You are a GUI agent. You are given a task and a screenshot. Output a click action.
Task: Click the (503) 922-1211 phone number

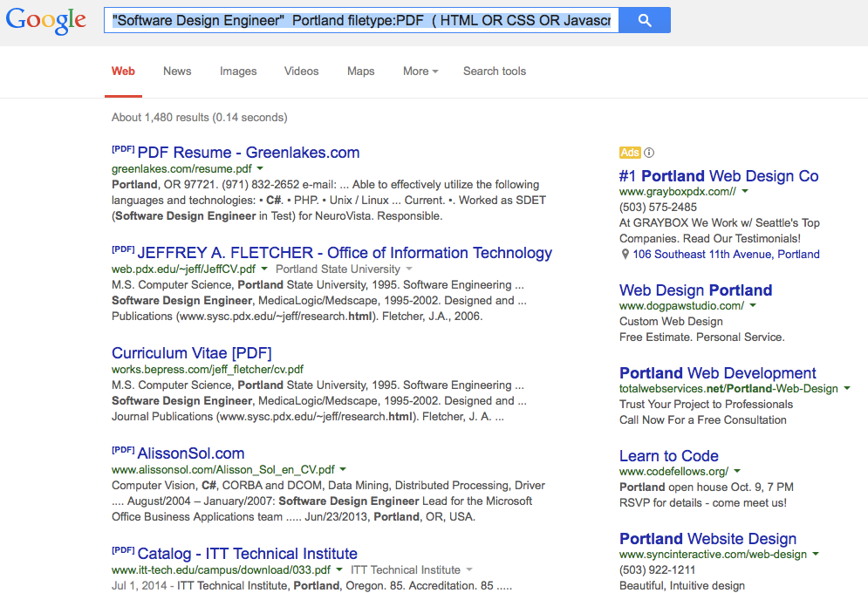click(x=658, y=569)
